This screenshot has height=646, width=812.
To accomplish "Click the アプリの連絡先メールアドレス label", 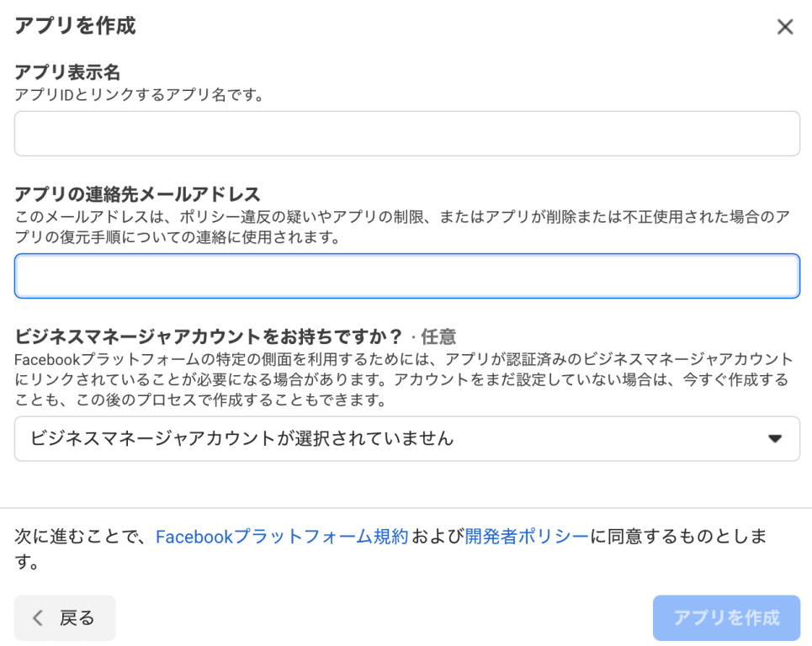I will pyautogui.click(x=137, y=195).
